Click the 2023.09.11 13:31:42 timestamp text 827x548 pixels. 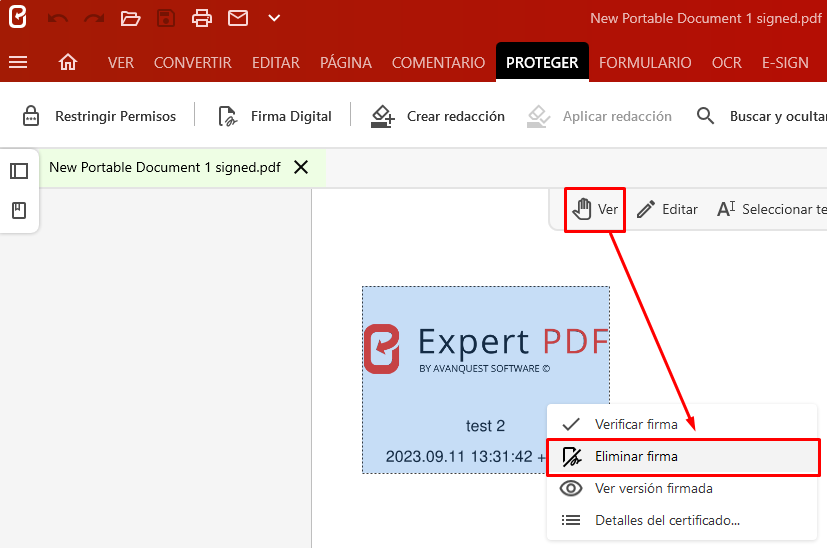pos(459,456)
